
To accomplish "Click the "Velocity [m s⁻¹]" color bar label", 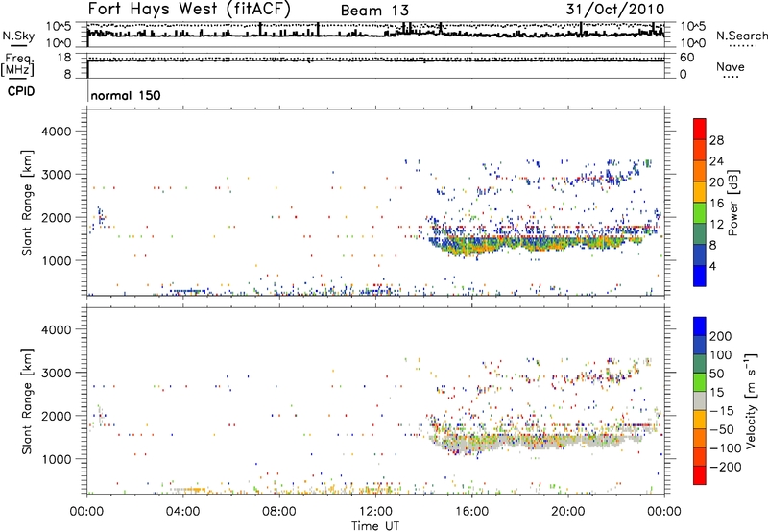I will tap(751, 400).
